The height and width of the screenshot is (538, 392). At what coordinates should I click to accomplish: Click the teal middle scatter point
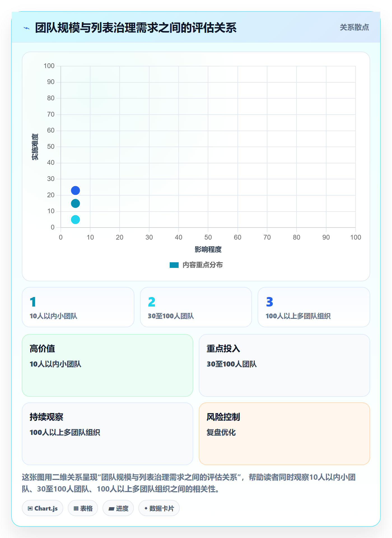pyautogui.click(x=75, y=203)
